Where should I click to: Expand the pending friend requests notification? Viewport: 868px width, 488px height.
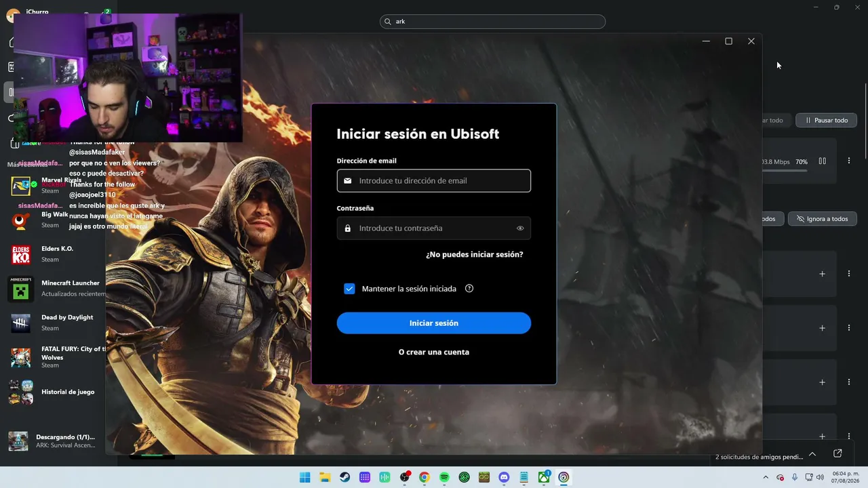(x=812, y=454)
